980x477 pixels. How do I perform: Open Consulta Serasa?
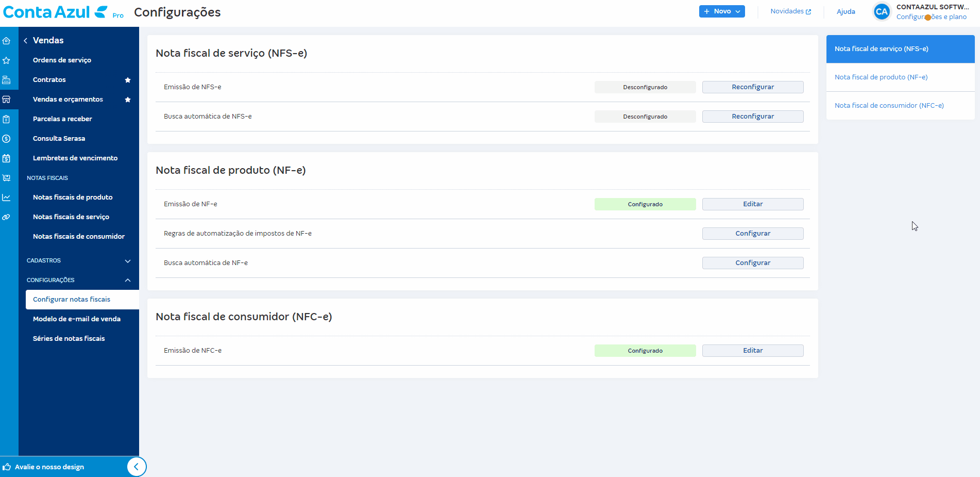59,139
